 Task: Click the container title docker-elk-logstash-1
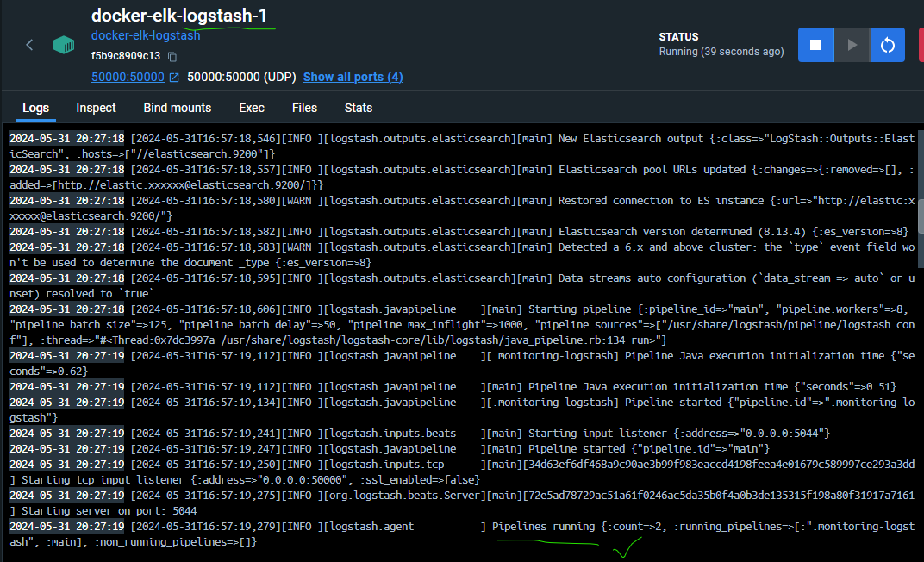(179, 16)
